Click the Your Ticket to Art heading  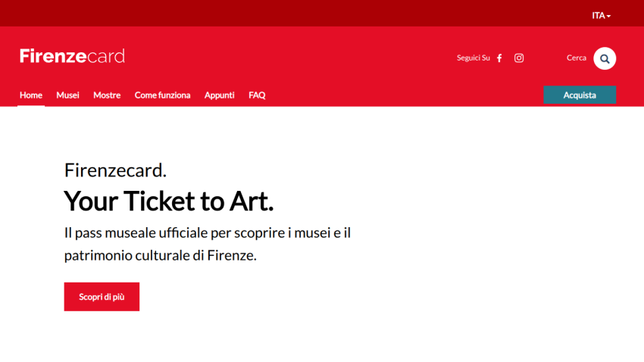click(168, 201)
